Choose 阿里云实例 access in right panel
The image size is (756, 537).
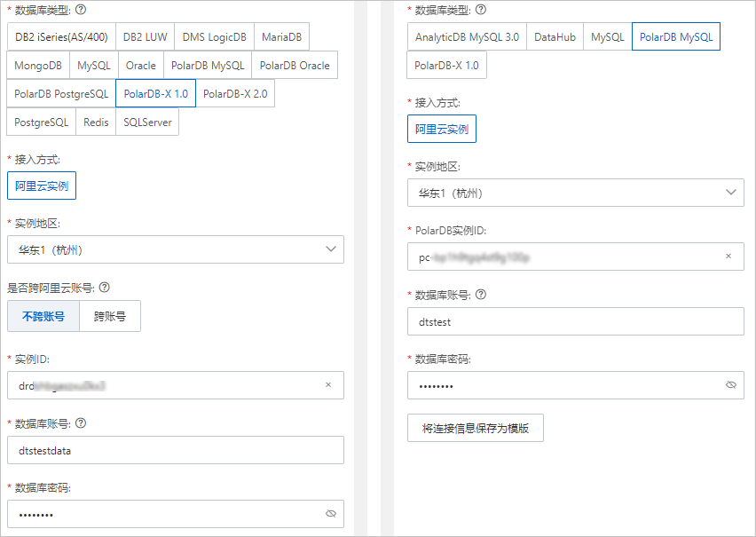click(x=442, y=129)
